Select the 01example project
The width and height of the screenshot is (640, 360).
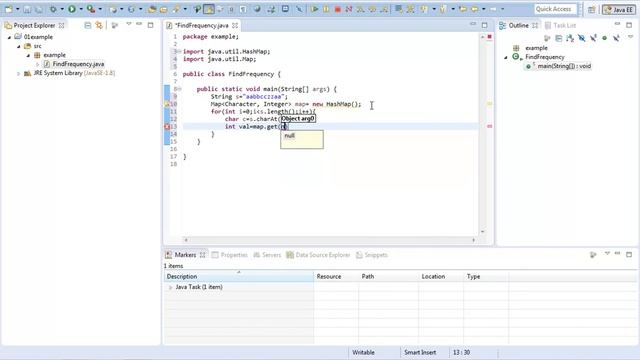(x=38, y=37)
